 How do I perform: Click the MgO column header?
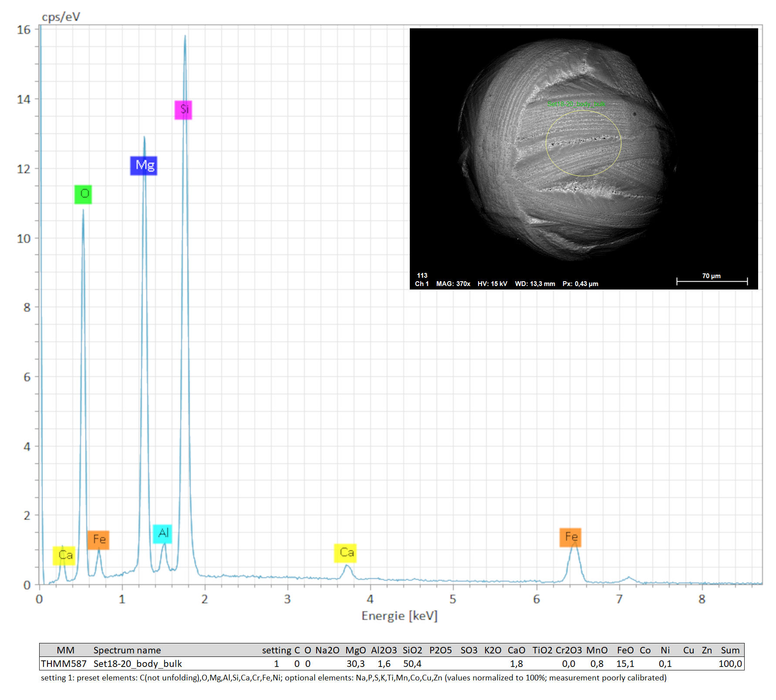point(355,650)
